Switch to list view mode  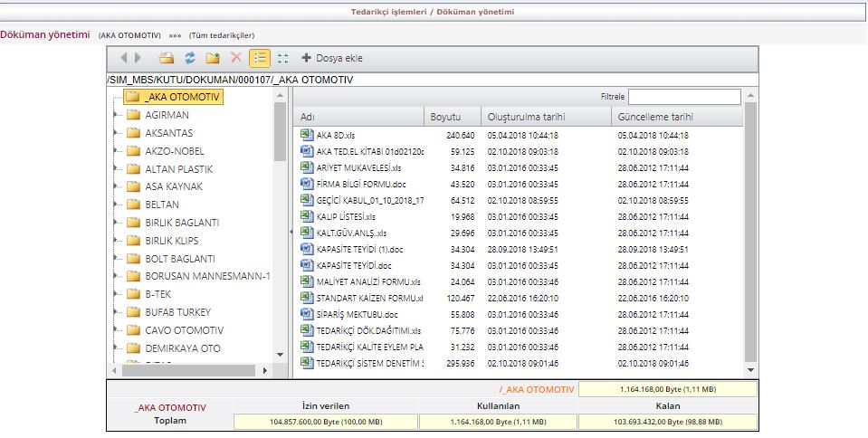point(260,58)
